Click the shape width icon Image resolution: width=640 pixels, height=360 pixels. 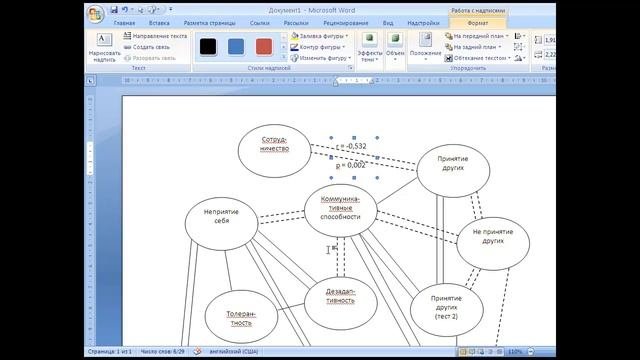(x=538, y=54)
